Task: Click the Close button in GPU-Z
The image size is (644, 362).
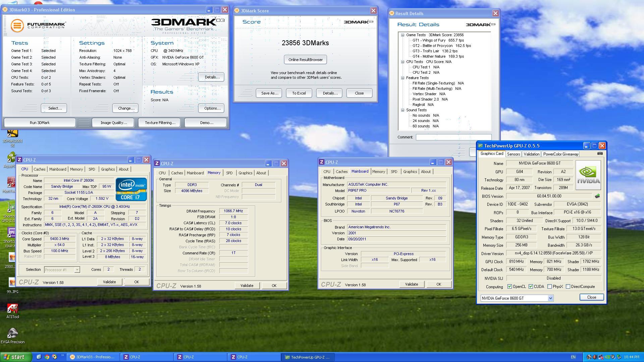Action: click(x=591, y=297)
